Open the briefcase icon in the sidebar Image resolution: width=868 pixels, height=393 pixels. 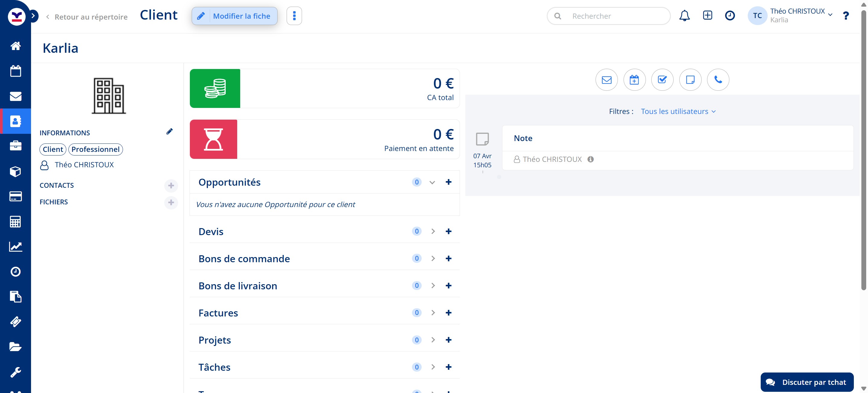pos(15,146)
